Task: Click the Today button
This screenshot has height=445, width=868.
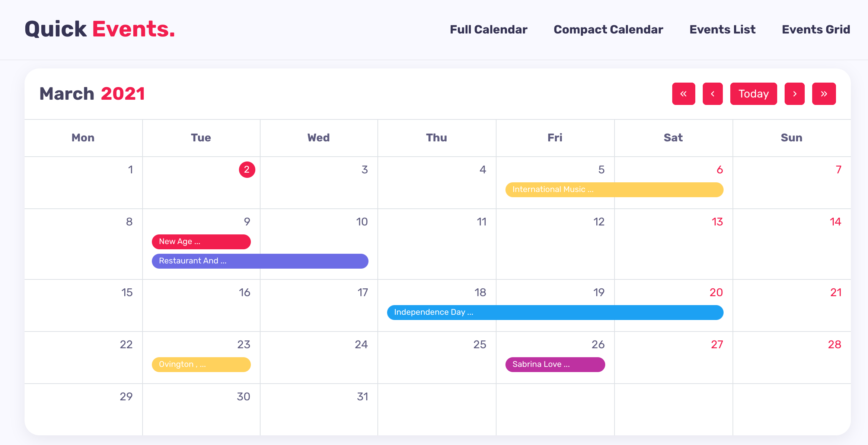Action: click(753, 94)
